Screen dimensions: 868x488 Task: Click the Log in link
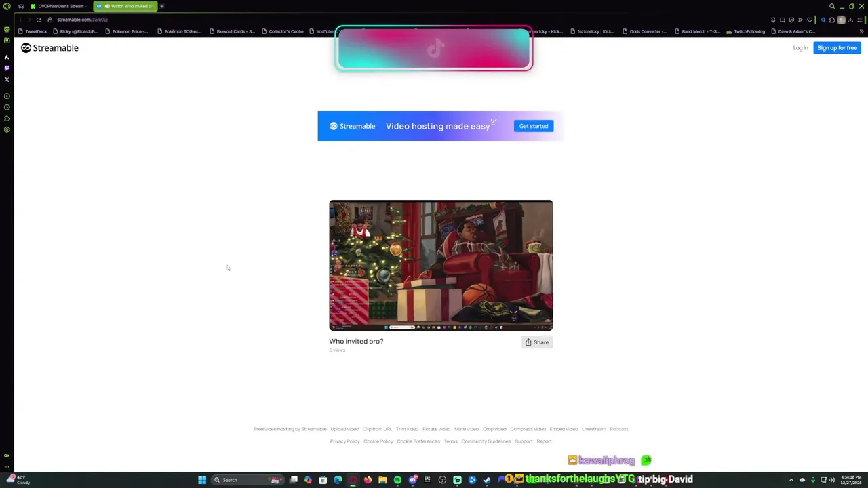(800, 48)
